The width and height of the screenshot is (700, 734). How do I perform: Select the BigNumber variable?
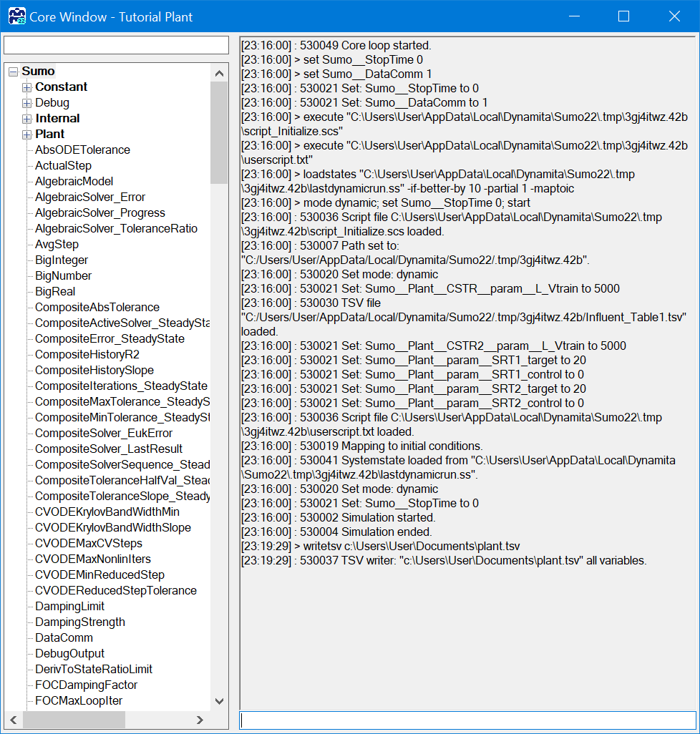tap(63, 276)
